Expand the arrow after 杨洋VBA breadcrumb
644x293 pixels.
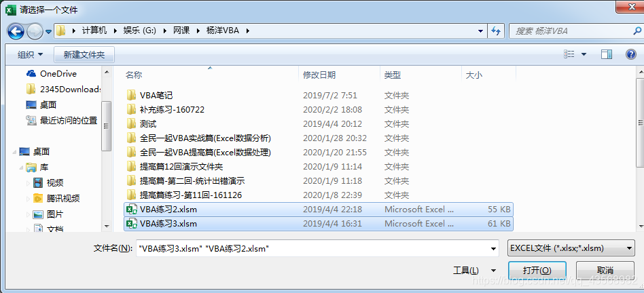(248, 31)
